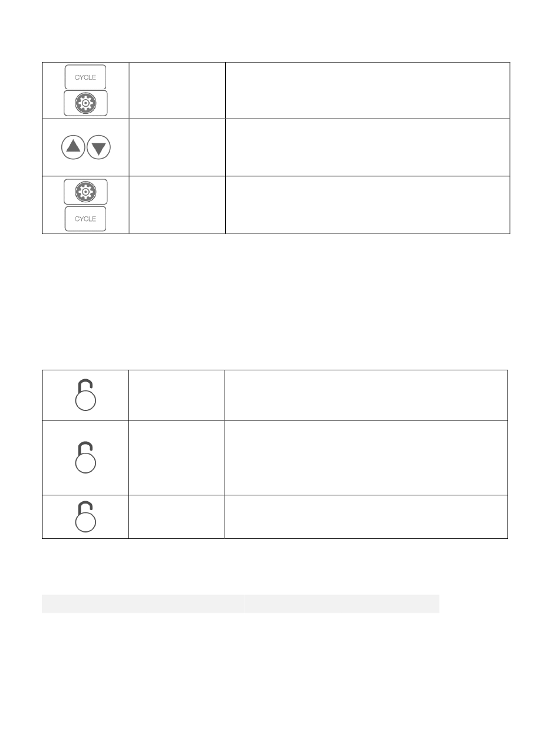Click the down arrow triangle button
The height and width of the screenshot is (743, 560).
(98, 147)
